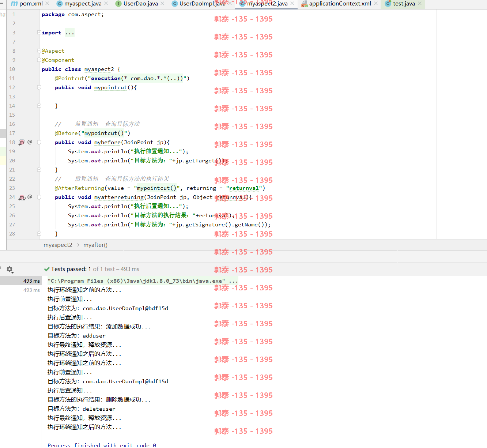Close the UserDao.java tab
This screenshot has width=487, height=448.
(x=162, y=4)
